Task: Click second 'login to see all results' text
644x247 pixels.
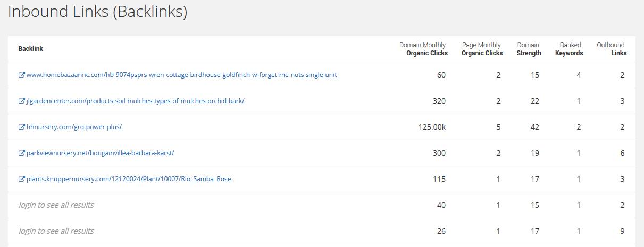Action: [56, 231]
